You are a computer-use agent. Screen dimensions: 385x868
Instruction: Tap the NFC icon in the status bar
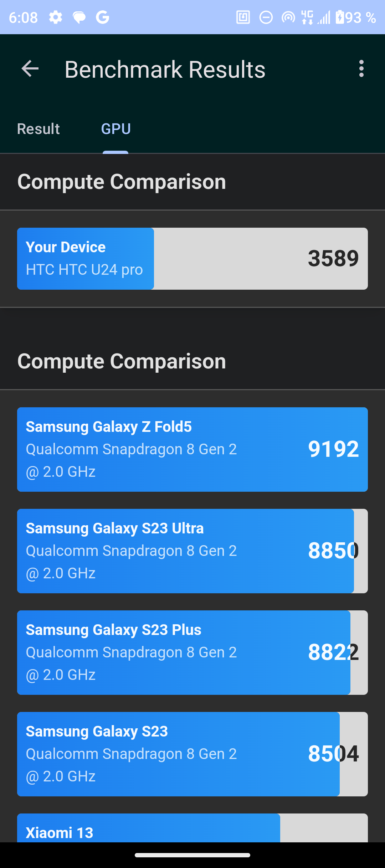pos(243,17)
